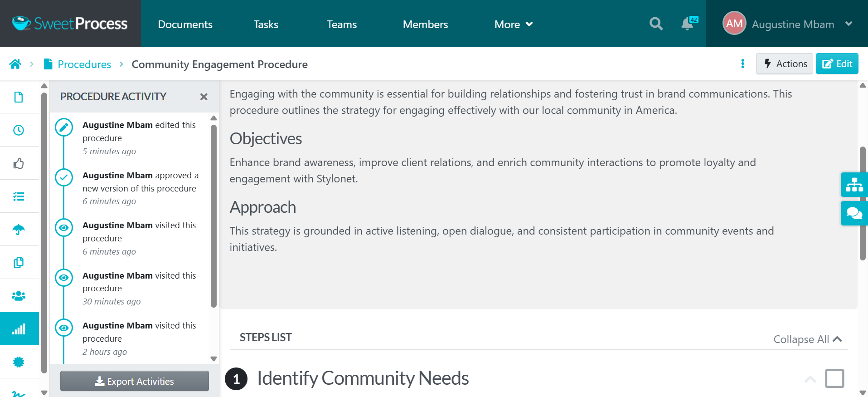Click checkmark icon of approved activity
The width and height of the screenshot is (868, 397).
click(x=64, y=177)
